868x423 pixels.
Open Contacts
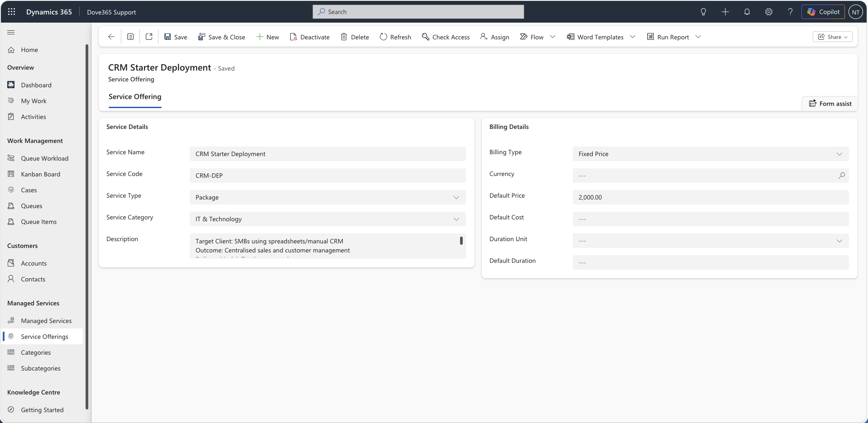click(x=42, y=279)
